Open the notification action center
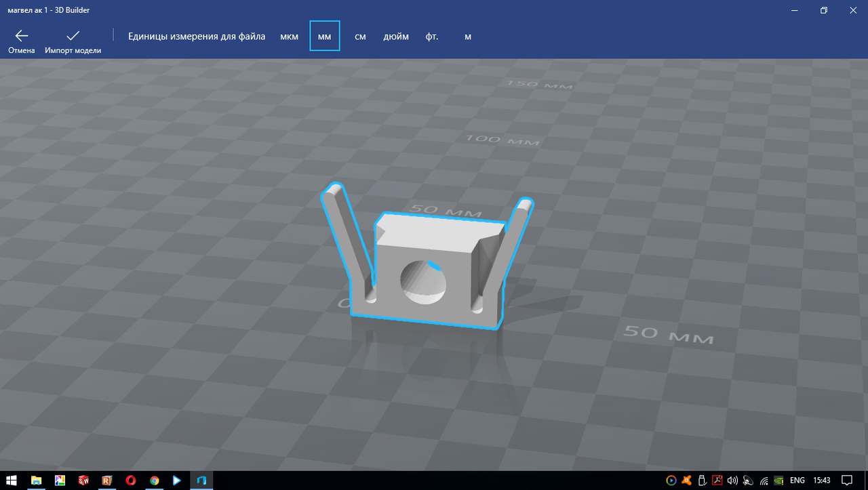This screenshot has height=490, width=868. pos(847,481)
